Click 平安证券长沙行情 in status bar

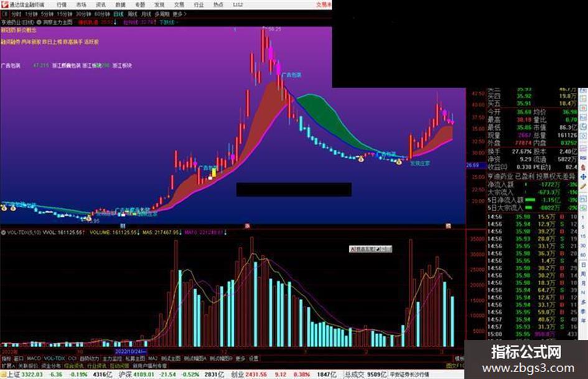pyautogui.click(x=409, y=374)
